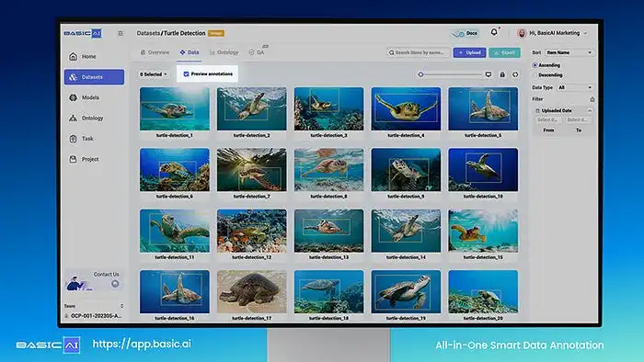Collapse sidebar using the menu icon

[121, 33]
